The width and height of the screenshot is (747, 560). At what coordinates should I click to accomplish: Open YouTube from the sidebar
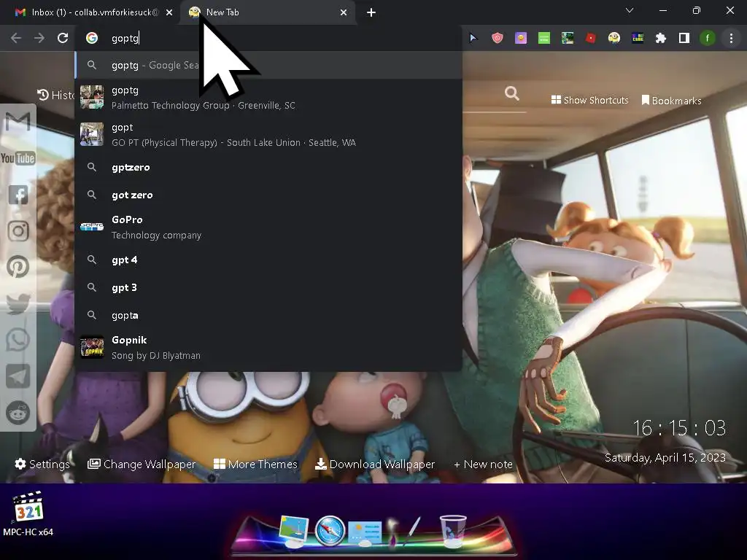pyautogui.click(x=18, y=158)
